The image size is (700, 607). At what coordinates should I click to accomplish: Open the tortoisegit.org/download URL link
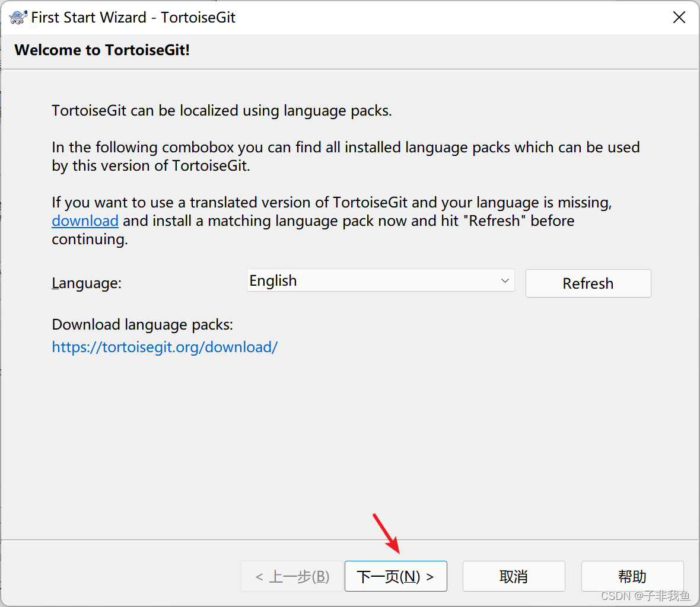pos(165,347)
